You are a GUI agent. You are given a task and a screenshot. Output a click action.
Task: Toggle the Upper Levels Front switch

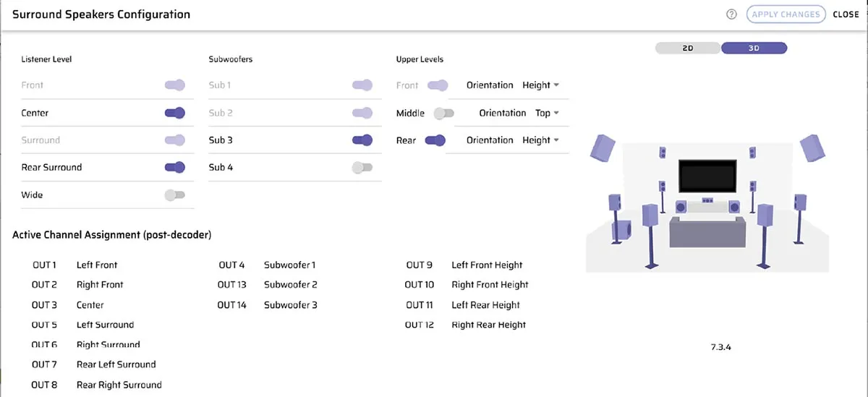click(x=438, y=85)
